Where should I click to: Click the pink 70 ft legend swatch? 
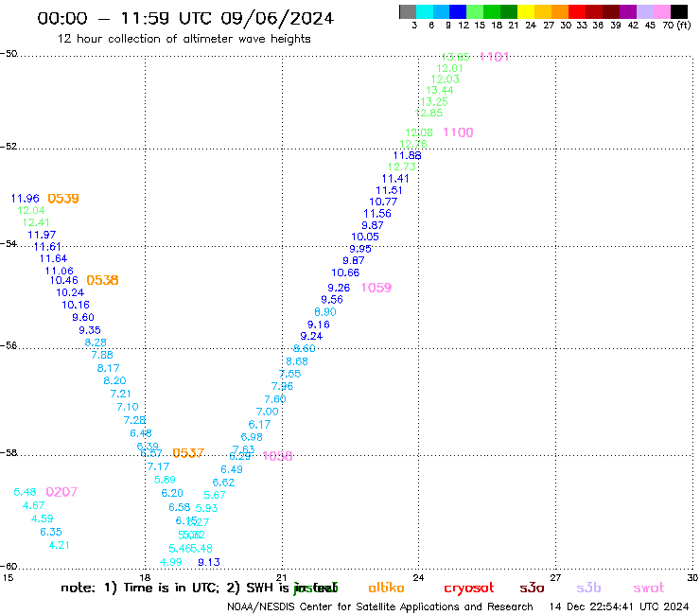[x=661, y=11]
